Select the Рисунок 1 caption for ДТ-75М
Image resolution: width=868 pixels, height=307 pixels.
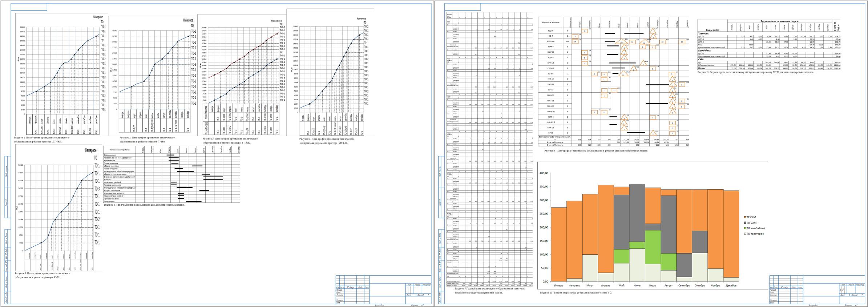click(x=42, y=140)
